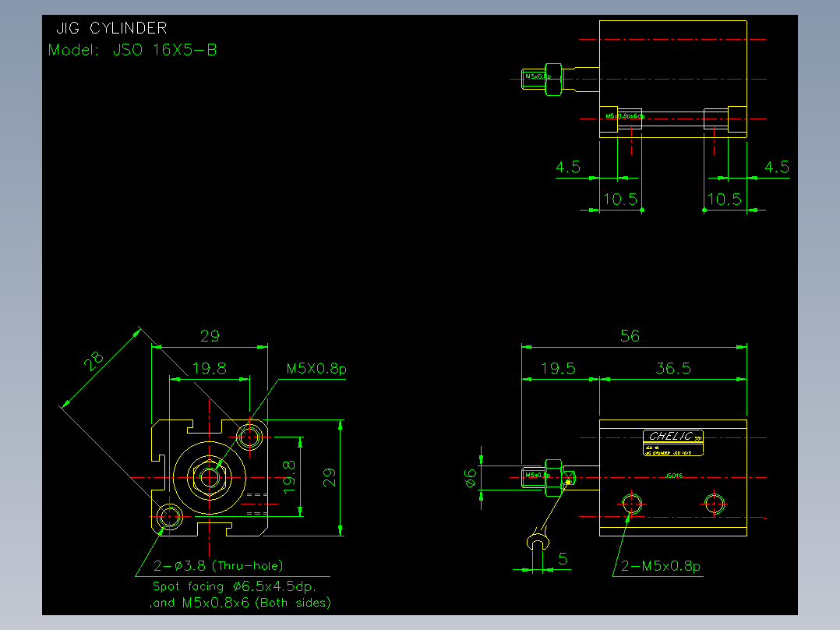
Task: Select the 36.5 body length dimension
Action: (x=673, y=368)
